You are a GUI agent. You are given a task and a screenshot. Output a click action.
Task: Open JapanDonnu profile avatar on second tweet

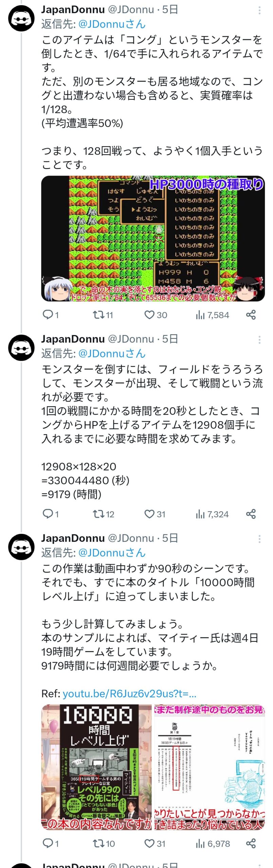point(21,348)
